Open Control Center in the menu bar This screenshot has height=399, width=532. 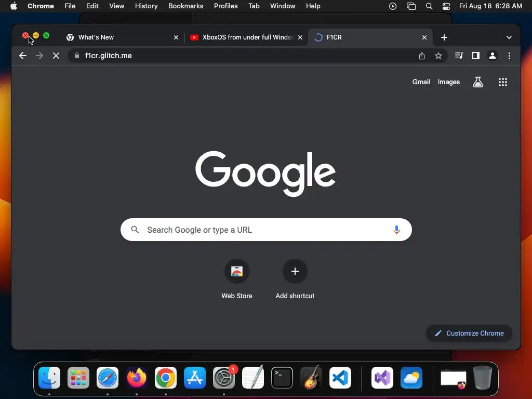click(x=446, y=6)
